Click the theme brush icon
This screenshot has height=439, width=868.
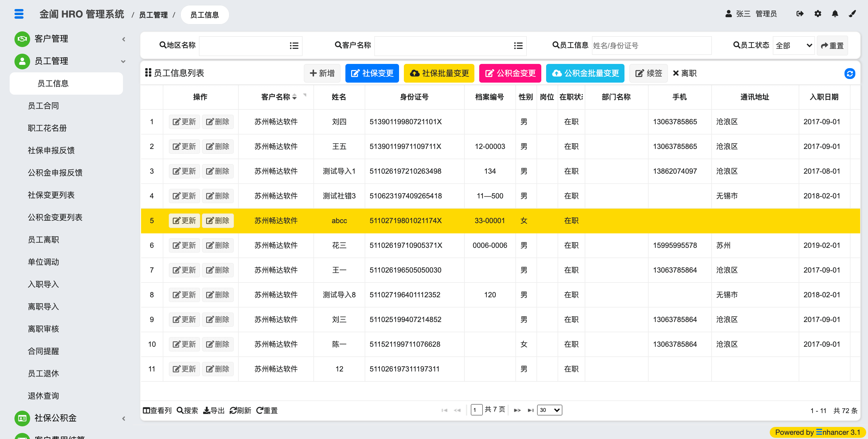click(852, 14)
